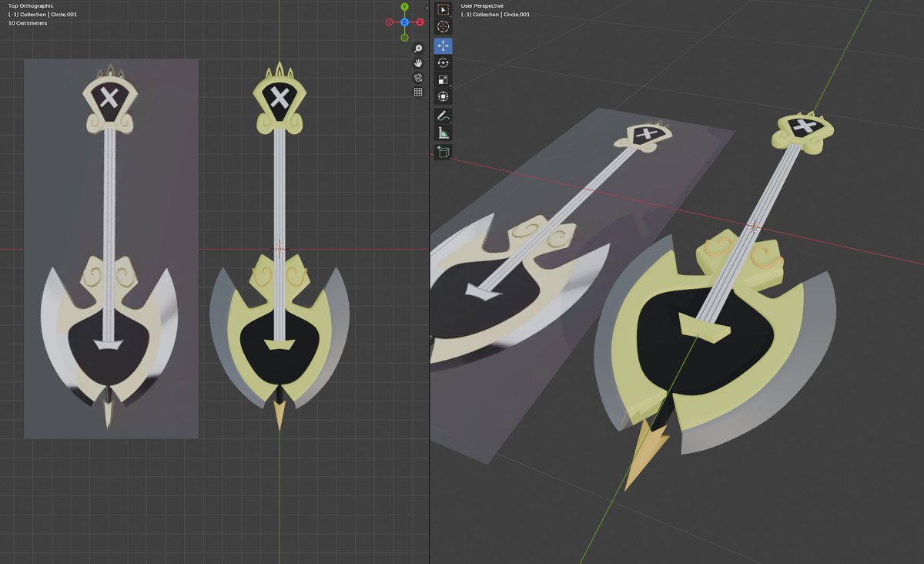Expand the sidebar using the small arrow
The image size is (924, 564).
[427, 7]
